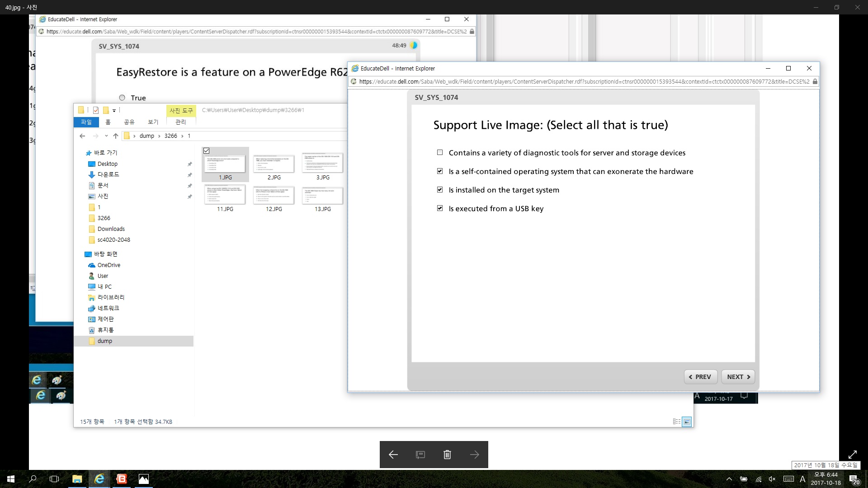The height and width of the screenshot is (488, 868).
Task: Uncheck 'Is installed on the target system'
Action: pyautogui.click(x=440, y=190)
